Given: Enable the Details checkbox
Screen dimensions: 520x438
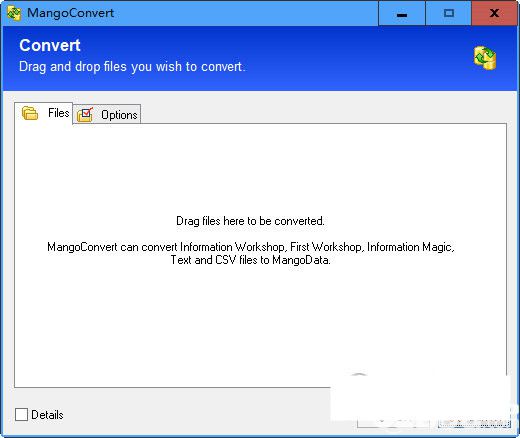Looking at the screenshot, I should tap(21, 415).
